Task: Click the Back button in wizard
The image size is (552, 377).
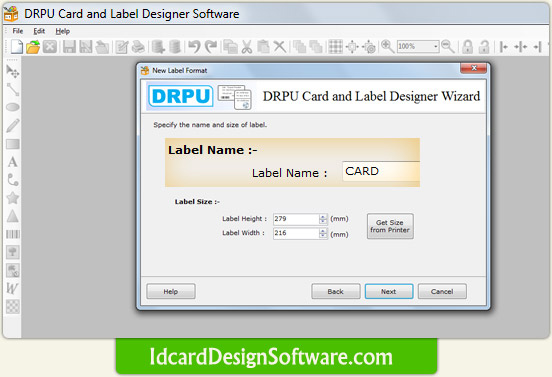Action: click(335, 291)
